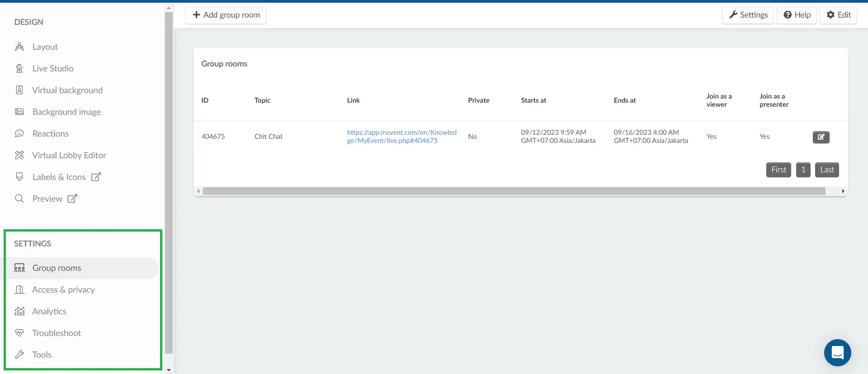Screen dimensions: 868x374
Task: Select page 1 in pagination
Action: click(803, 170)
